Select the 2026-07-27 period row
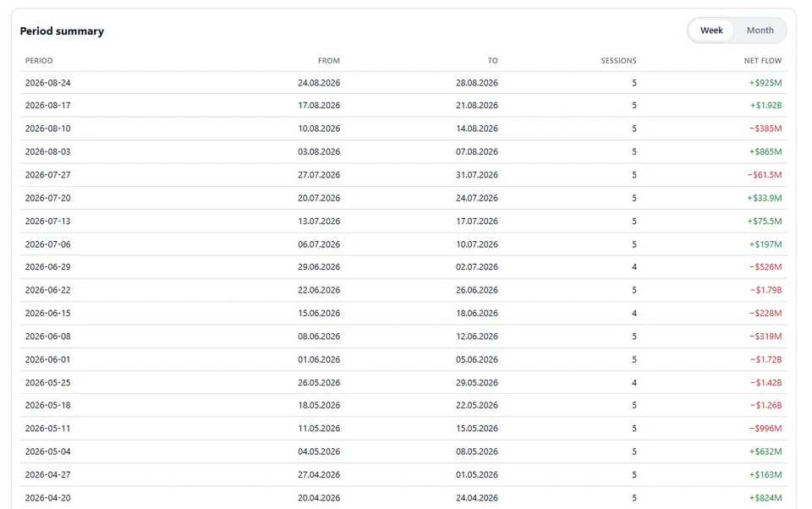This screenshot has width=812, height=509. click(403, 175)
